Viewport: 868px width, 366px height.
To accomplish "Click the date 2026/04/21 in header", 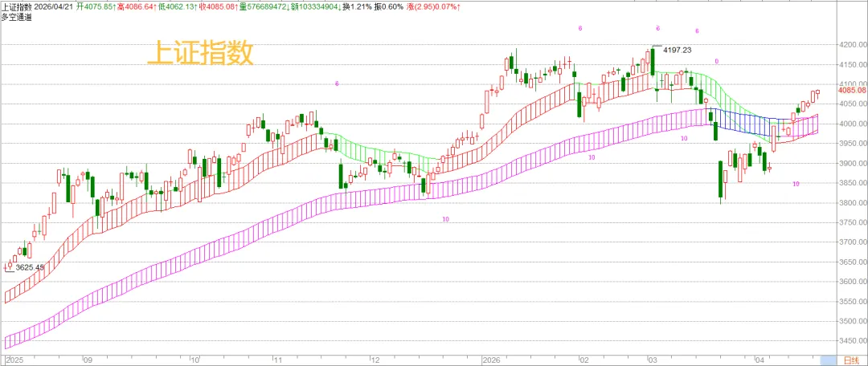I will tap(54, 6).
